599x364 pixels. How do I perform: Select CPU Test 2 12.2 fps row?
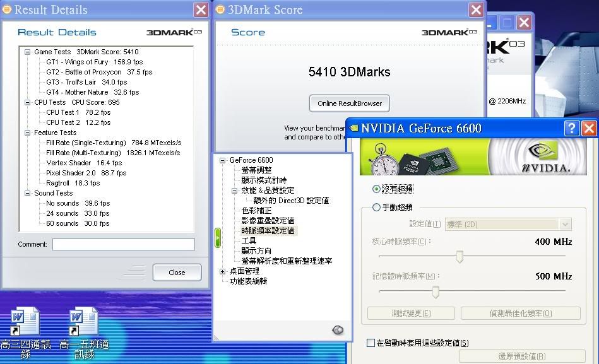pos(78,122)
